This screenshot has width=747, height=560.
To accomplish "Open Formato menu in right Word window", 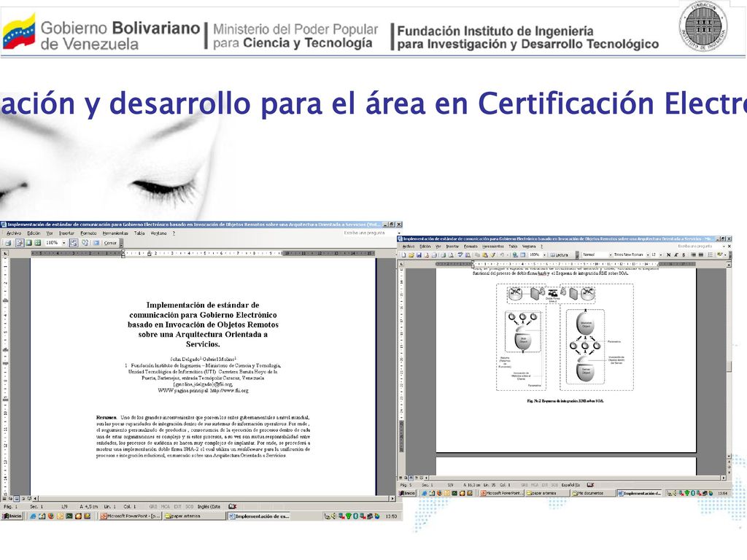I will 471,246.
